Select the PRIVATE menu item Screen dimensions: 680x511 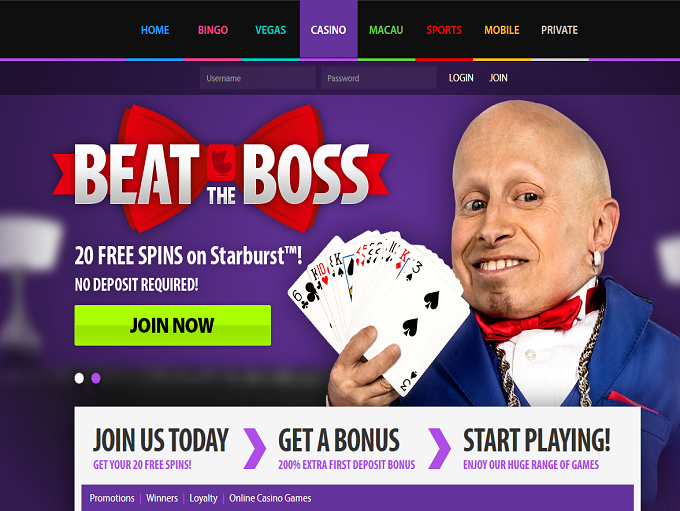559,30
